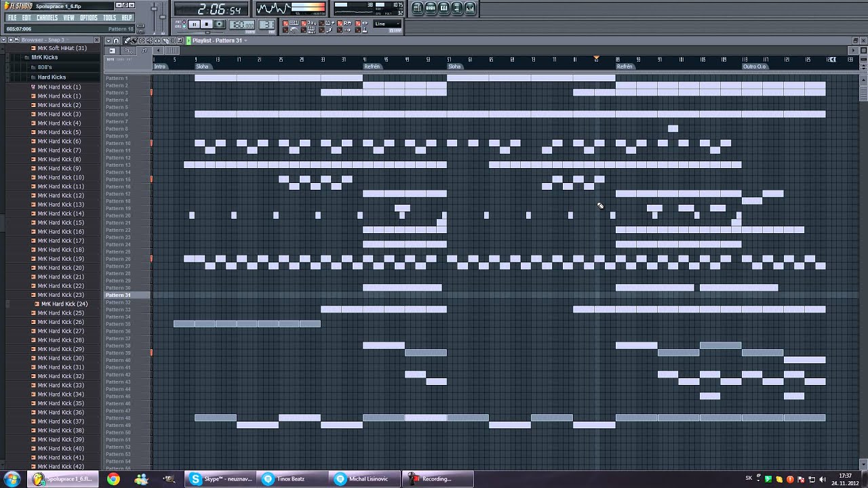
Task: Switch to the automation clips focus tab
Action: pyautogui.click(x=128, y=50)
